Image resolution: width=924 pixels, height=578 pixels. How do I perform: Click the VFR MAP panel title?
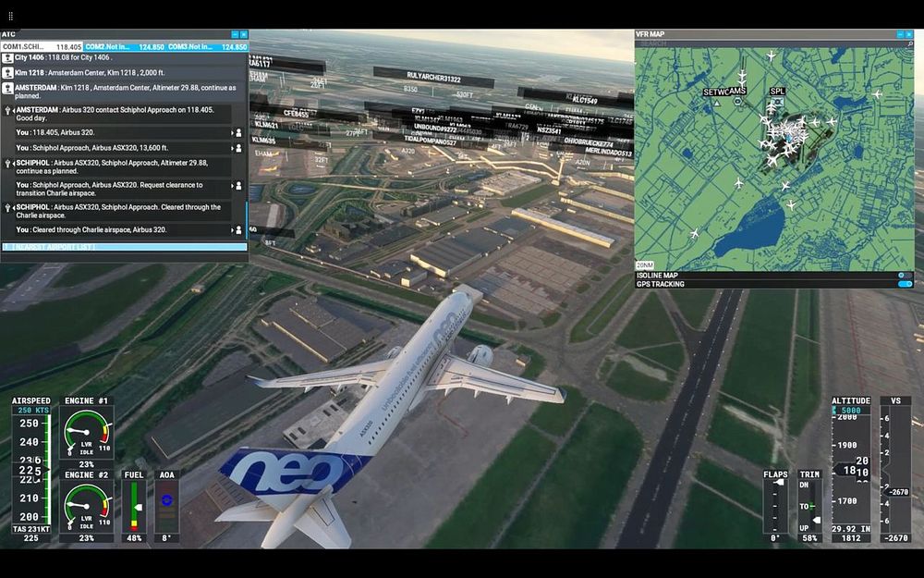650,35
